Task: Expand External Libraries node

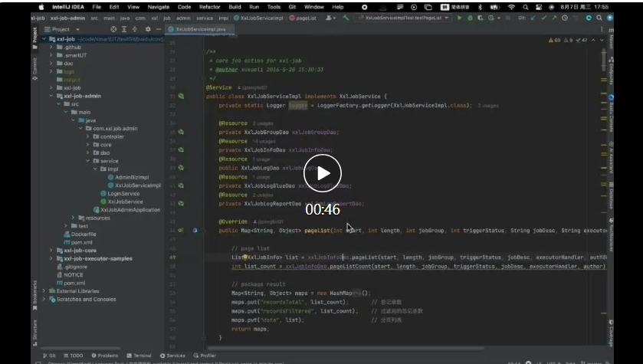Action: (x=44, y=290)
